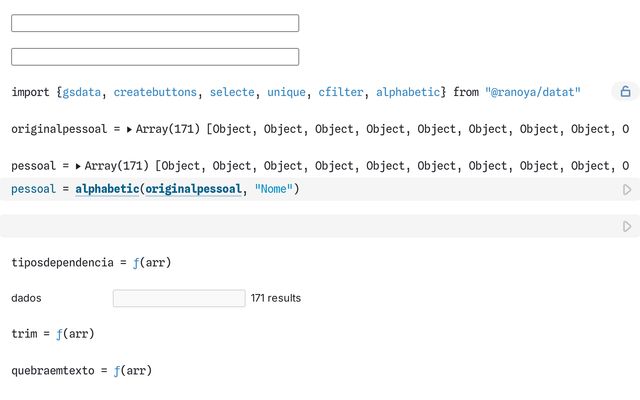Focus the dados search field
The width and height of the screenshot is (640, 400).
pos(179,298)
